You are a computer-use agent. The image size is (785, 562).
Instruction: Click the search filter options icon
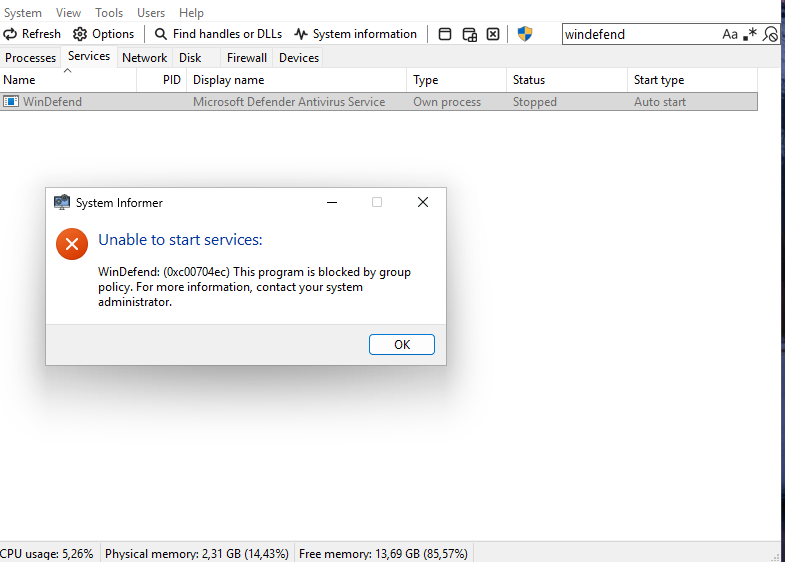tap(770, 34)
